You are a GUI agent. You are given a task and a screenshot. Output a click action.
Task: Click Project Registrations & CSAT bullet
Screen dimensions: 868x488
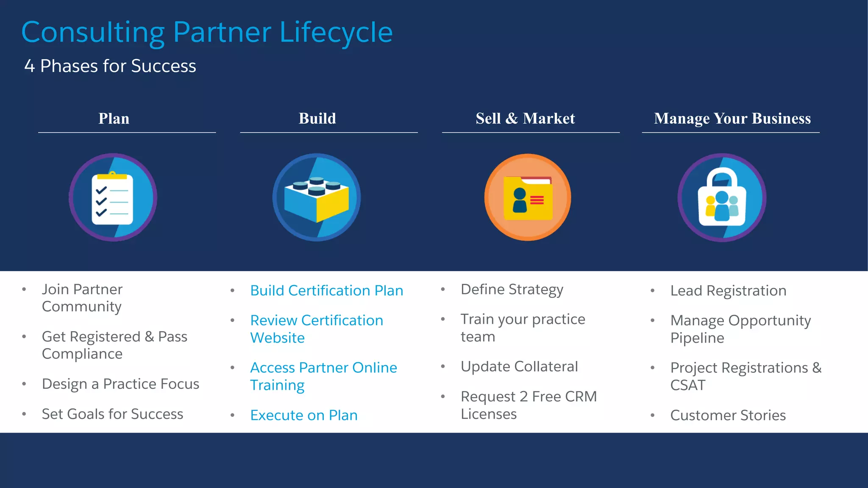coord(746,377)
